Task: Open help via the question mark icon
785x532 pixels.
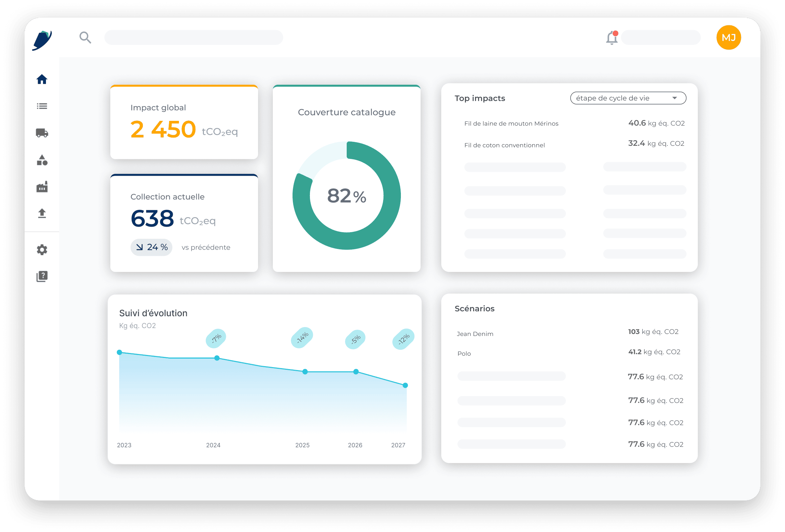Action: pos(42,276)
